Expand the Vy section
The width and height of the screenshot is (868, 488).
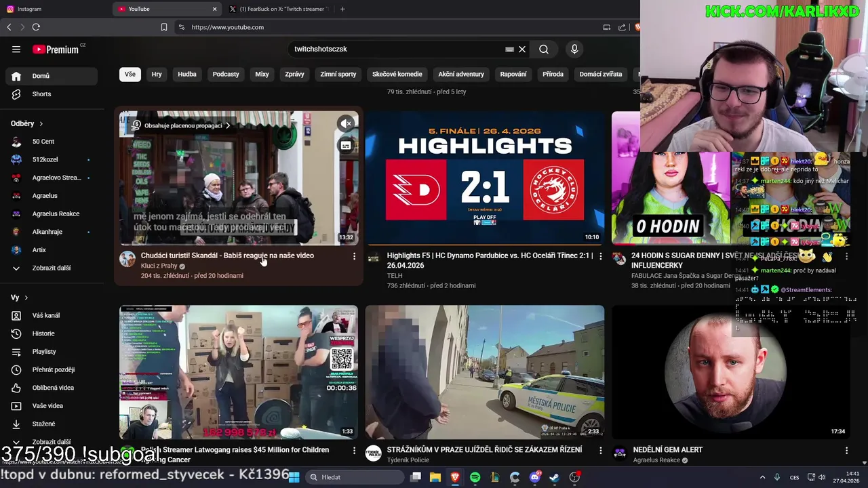tap(20, 298)
